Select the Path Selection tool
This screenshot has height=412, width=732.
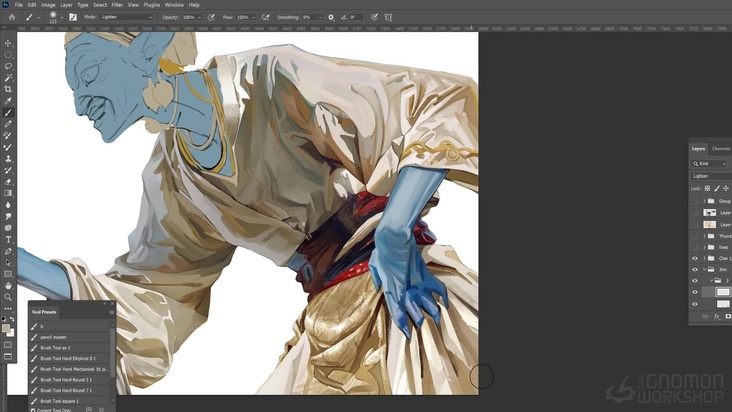pos(8,263)
